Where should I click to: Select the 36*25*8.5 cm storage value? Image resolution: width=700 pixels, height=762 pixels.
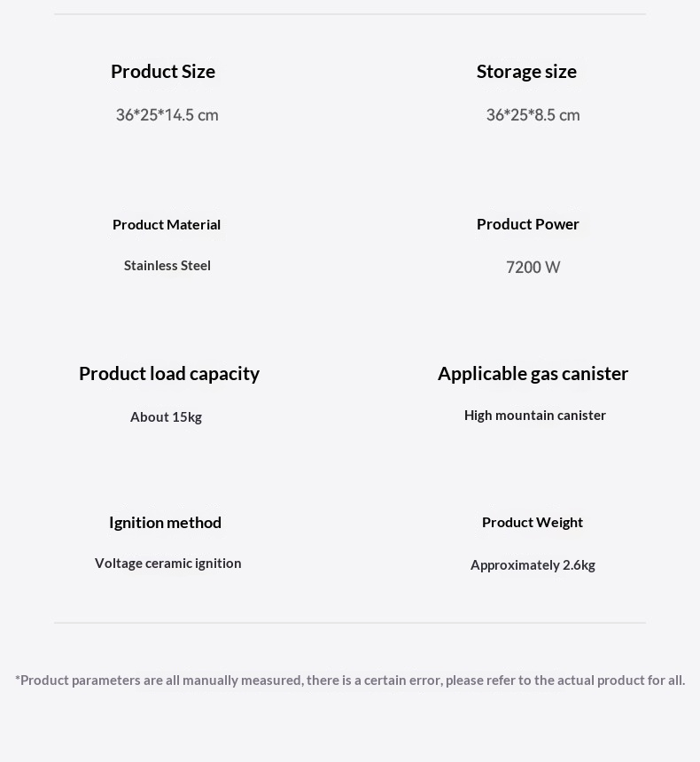[533, 115]
